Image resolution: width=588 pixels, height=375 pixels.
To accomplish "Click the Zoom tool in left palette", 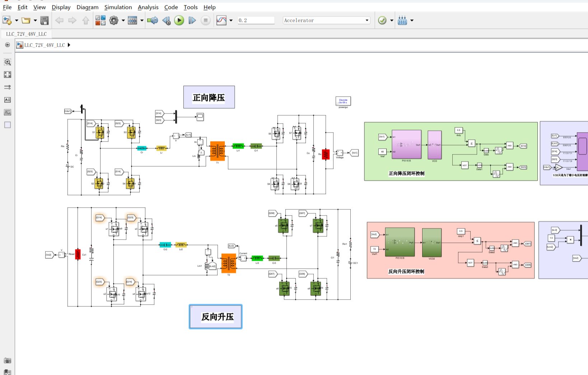I will (x=7, y=62).
